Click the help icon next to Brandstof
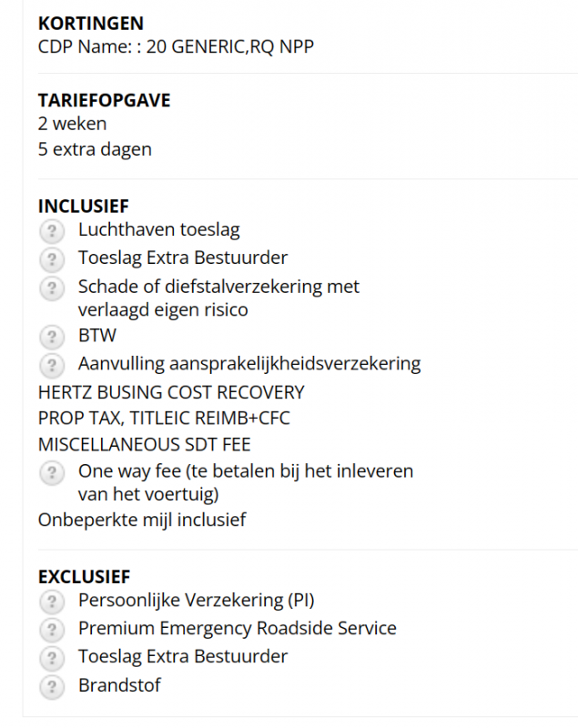The height and width of the screenshot is (728, 578). [52, 686]
